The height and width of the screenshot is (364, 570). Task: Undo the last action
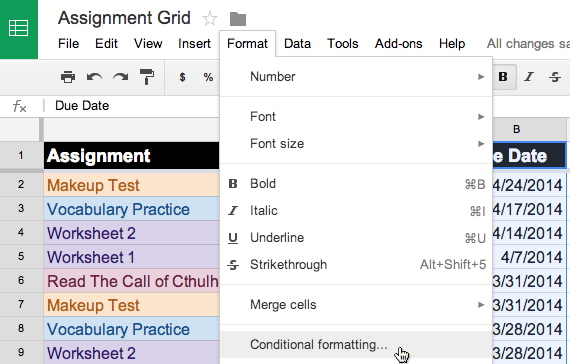tap(94, 77)
